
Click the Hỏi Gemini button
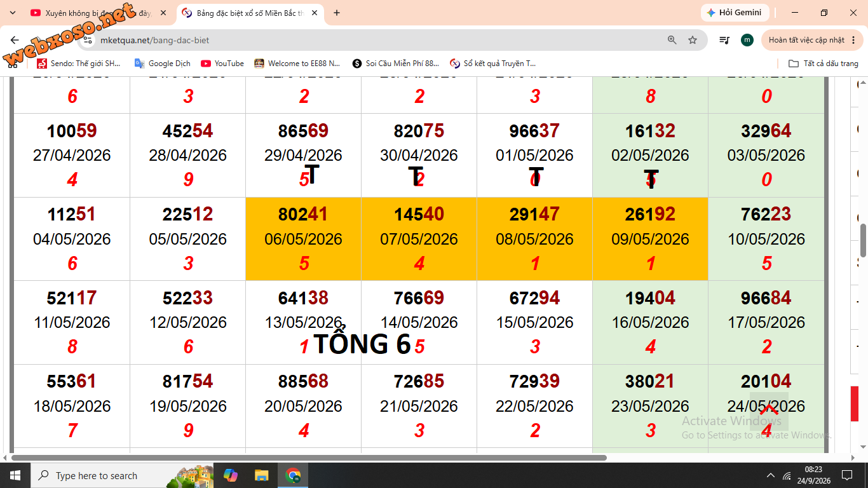pos(735,13)
